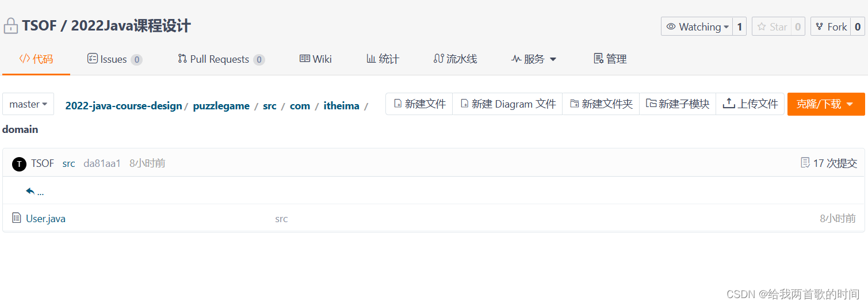Image resolution: width=868 pixels, height=305 pixels.
Task: Switch to the Pull Requests tab
Action: click(221, 59)
